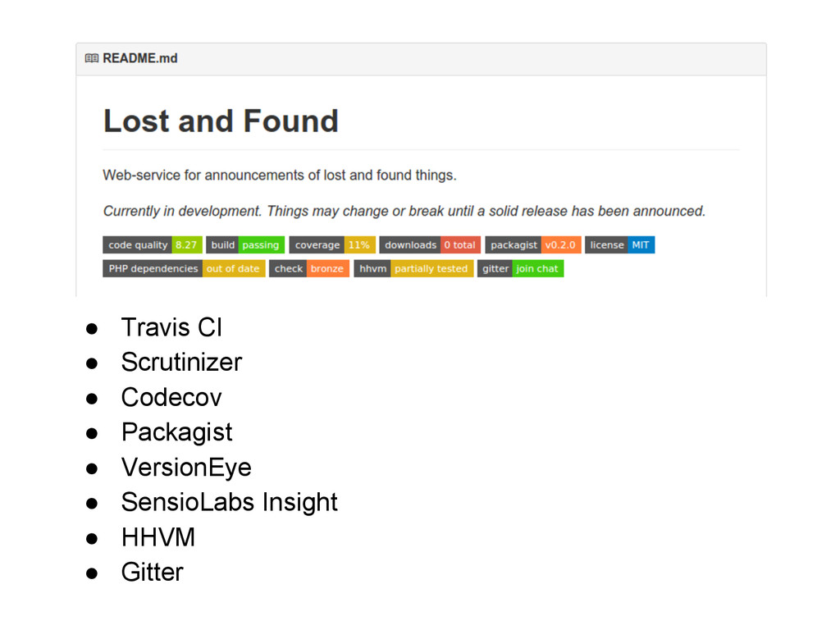Open the code quality 8.27 badge

(x=153, y=244)
